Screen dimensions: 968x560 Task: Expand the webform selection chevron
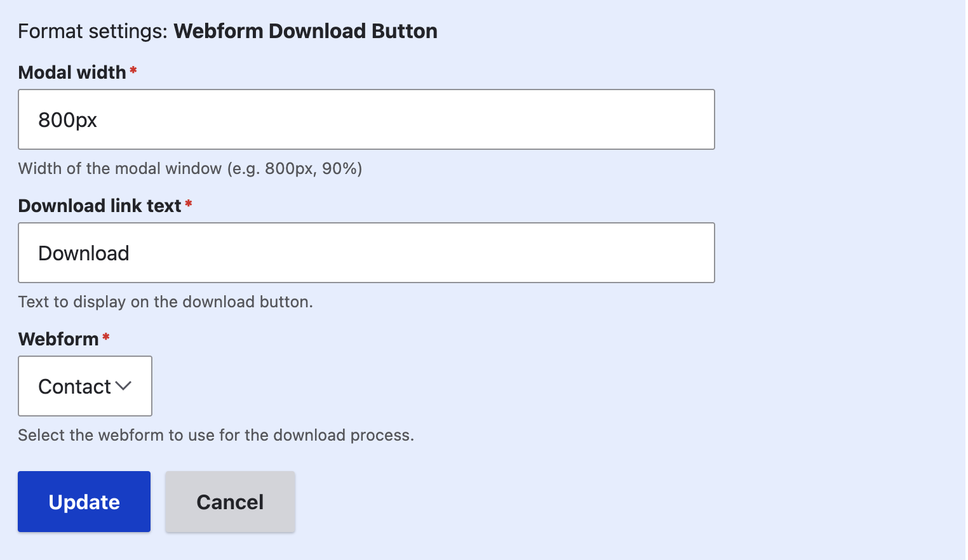124,386
